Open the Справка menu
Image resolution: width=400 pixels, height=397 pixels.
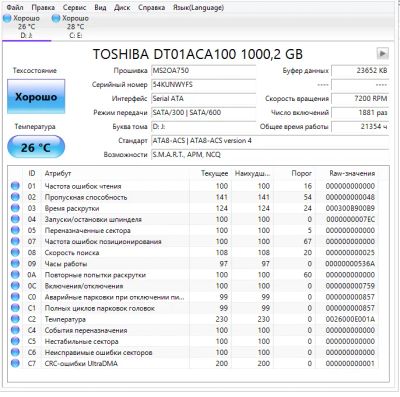tap(152, 7)
